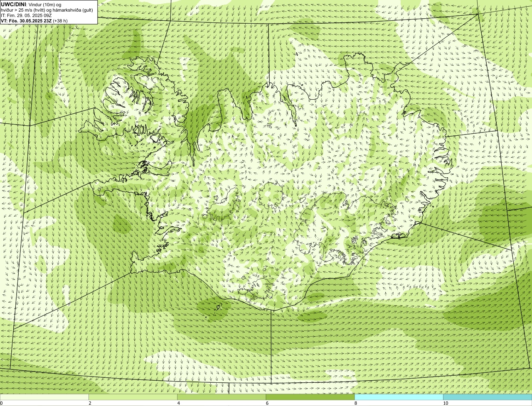This screenshot has width=532, height=406.
Task: Click the 'hviður > 25 m/s (hvítt)' legend line
Action: (47, 10)
